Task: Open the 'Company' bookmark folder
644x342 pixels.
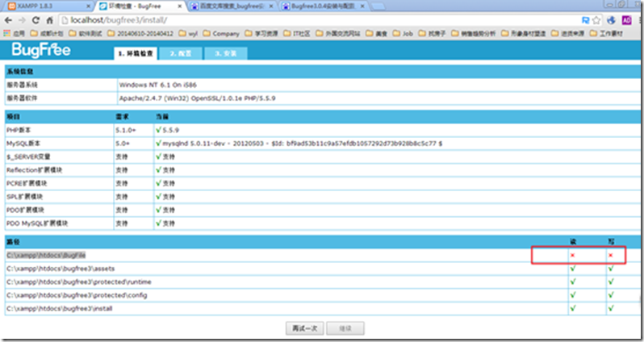Action: [221, 33]
